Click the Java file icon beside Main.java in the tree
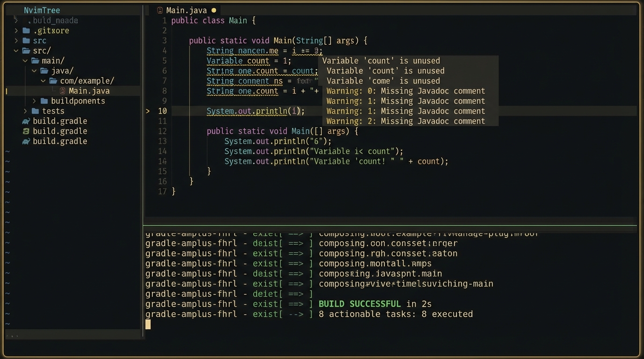644x359 pixels. pos(62,91)
